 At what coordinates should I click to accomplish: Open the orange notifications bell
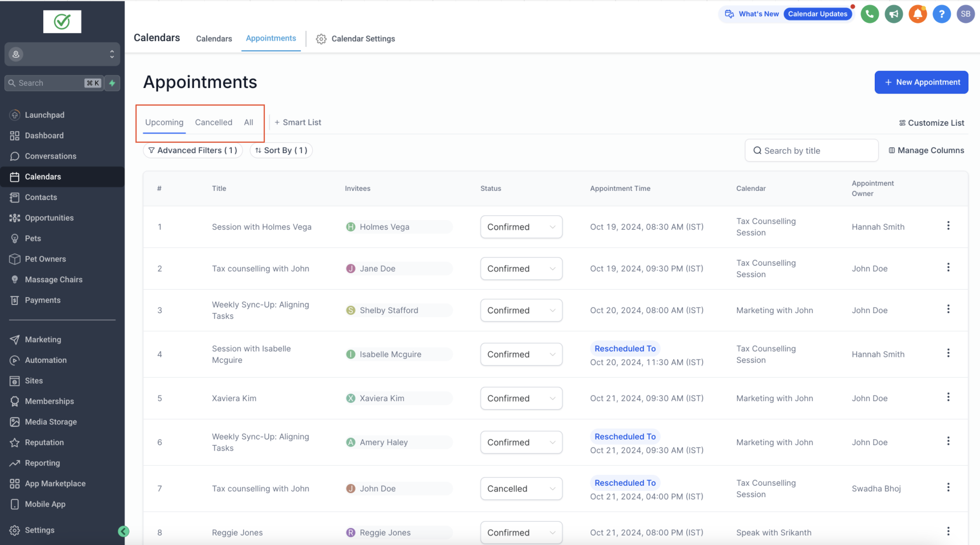point(918,14)
